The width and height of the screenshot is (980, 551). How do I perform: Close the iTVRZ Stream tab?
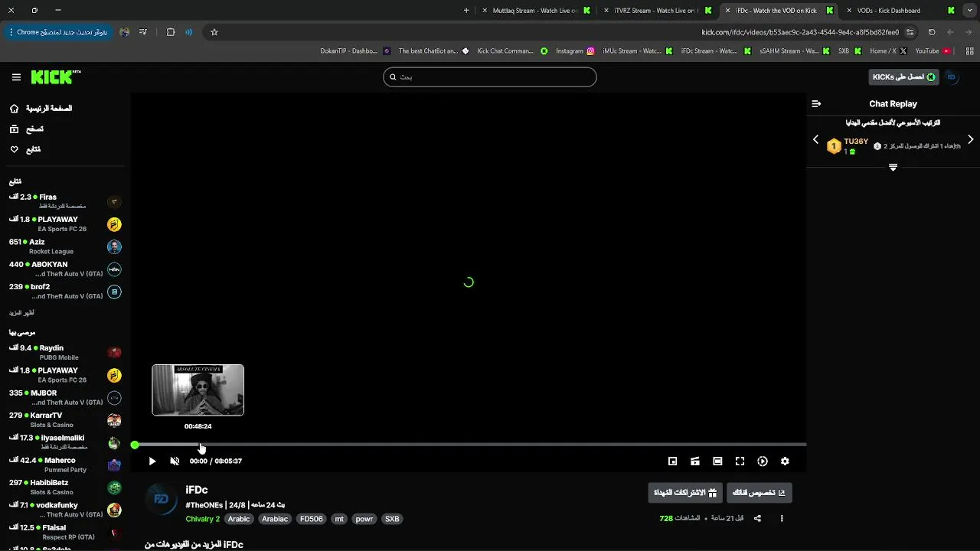point(606,11)
